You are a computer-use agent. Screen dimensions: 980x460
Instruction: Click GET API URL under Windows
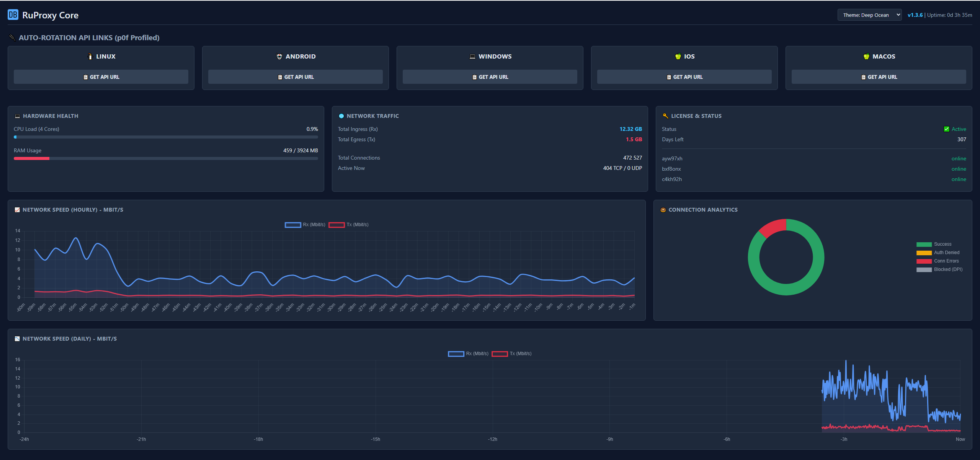[x=490, y=77]
